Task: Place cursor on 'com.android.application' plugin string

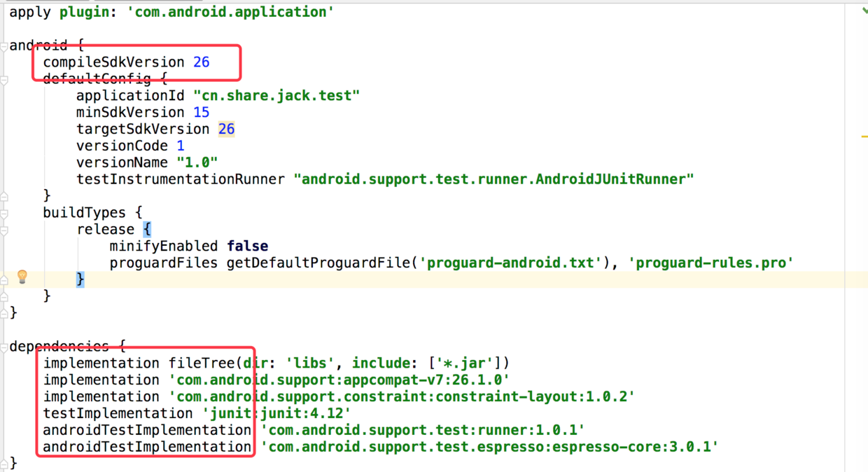Action: pyautogui.click(x=230, y=12)
